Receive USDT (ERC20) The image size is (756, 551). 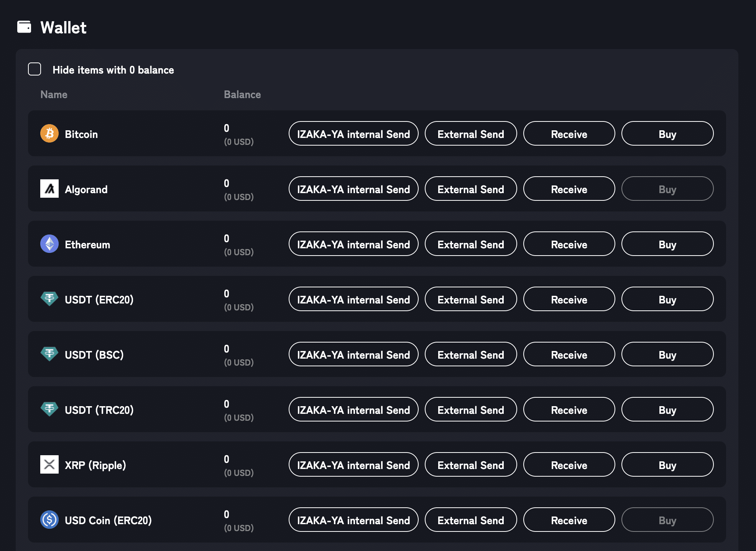[569, 299]
